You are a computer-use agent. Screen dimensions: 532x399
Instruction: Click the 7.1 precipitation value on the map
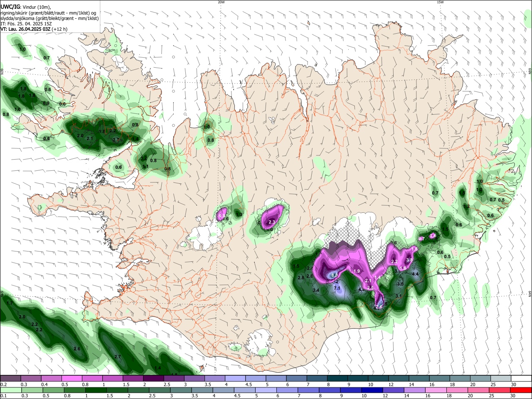tap(337, 288)
